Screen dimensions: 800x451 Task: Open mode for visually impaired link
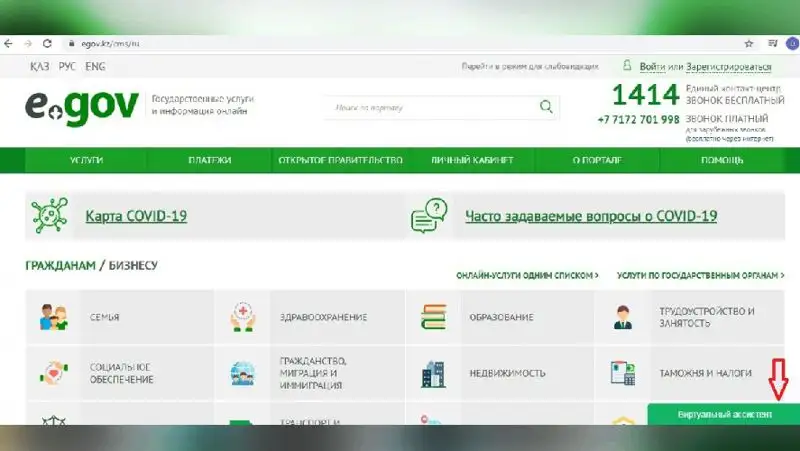pos(530,66)
